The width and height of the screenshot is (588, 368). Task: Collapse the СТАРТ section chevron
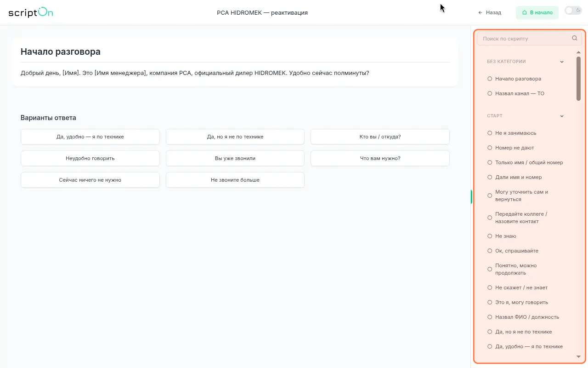[562, 116]
